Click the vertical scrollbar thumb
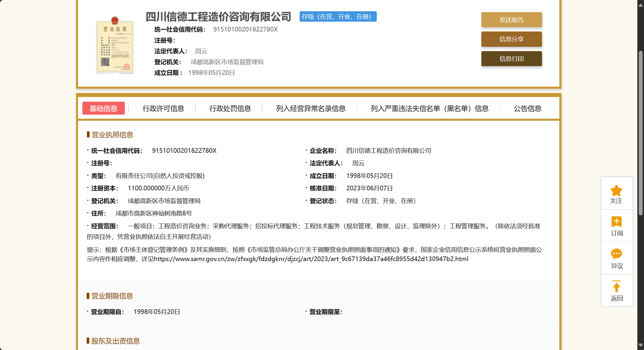 (641, 133)
